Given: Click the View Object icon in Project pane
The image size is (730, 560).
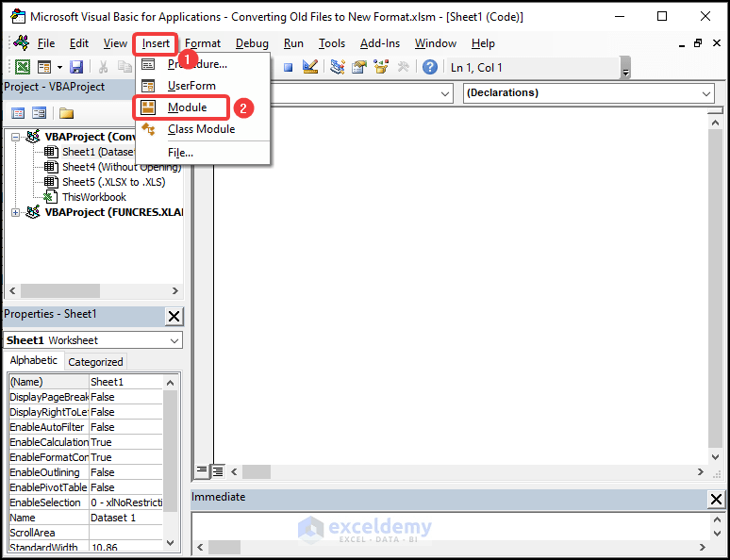Looking at the screenshot, I should [x=39, y=113].
